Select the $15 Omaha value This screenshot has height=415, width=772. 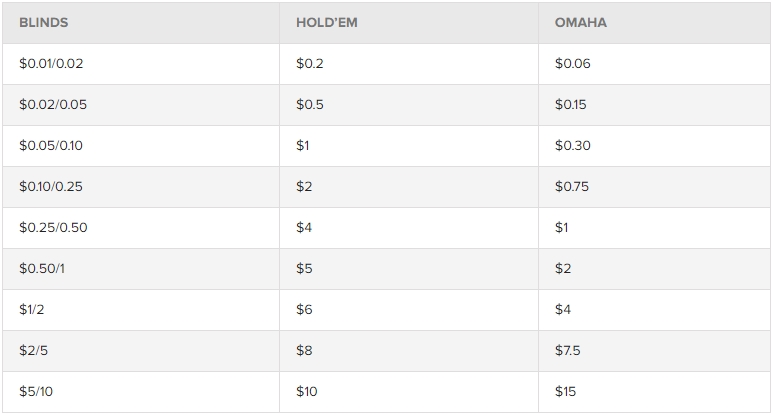pyautogui.click(x=565, y=392)
